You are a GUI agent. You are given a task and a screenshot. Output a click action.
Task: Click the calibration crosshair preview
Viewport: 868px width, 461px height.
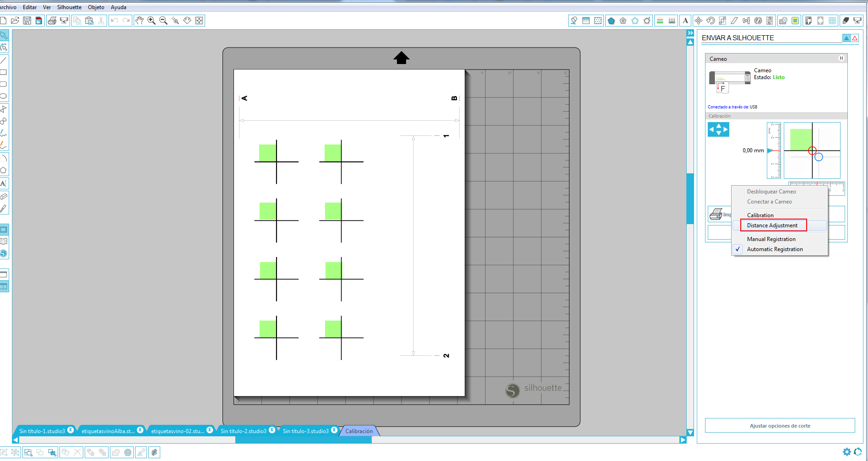[812, 150]
